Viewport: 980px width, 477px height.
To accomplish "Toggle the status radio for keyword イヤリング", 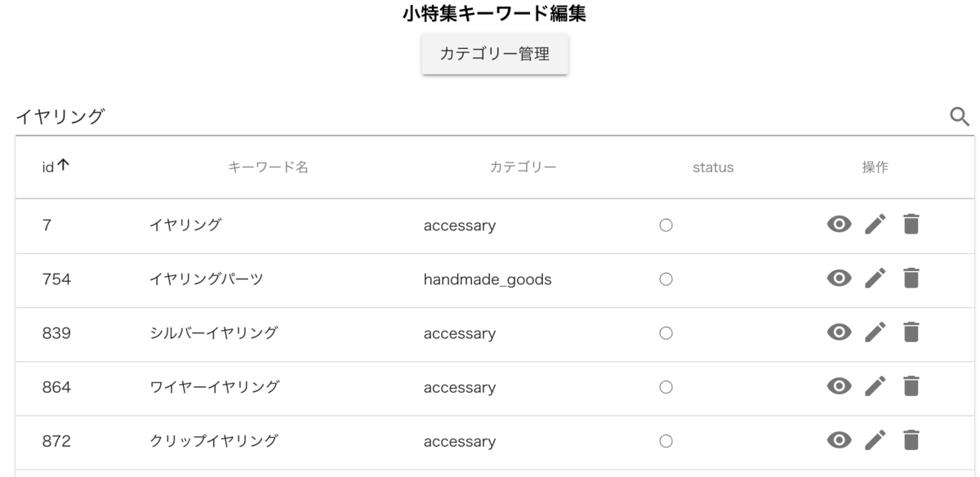I will tap(666, 225).
